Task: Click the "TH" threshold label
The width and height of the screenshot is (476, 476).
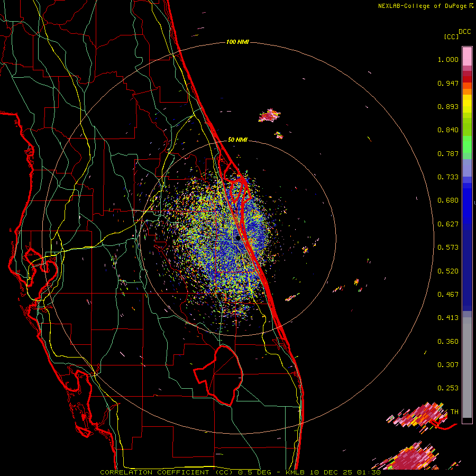Action: coord(454,412)
